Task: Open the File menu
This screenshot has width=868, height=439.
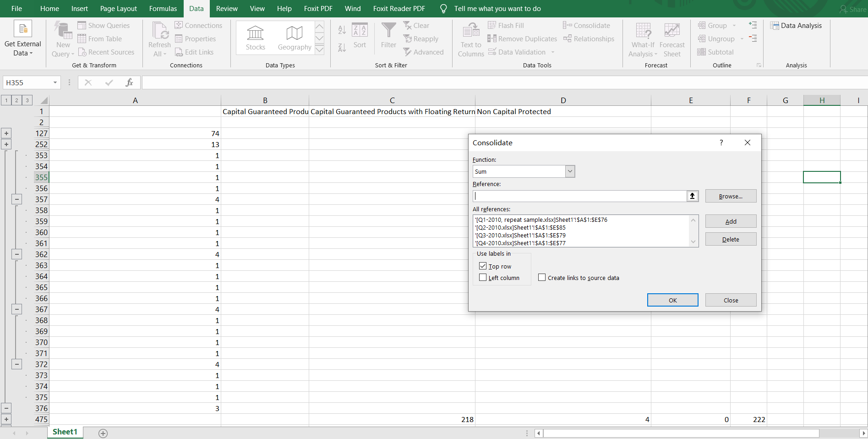Action: [16, 9]
